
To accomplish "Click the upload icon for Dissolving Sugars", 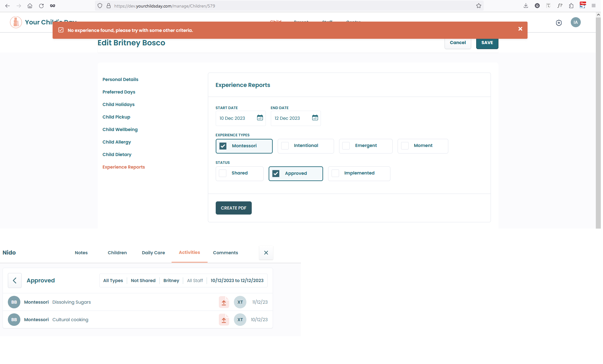I will (224, 302).
